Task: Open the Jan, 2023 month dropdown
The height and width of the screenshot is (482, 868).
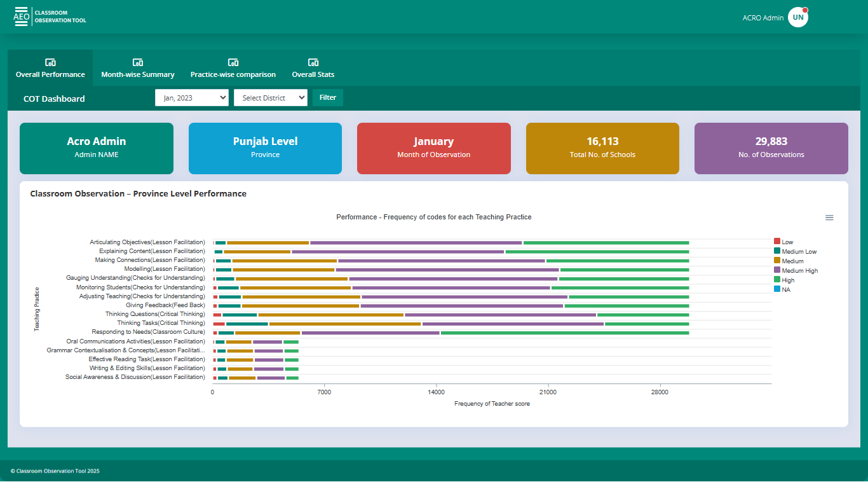Action: (x=192, y=98)
